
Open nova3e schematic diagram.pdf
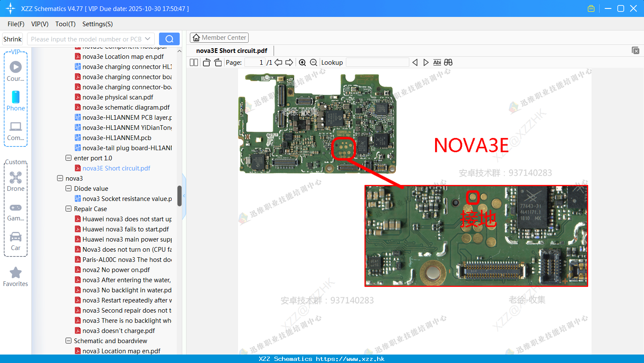(126, 107)
